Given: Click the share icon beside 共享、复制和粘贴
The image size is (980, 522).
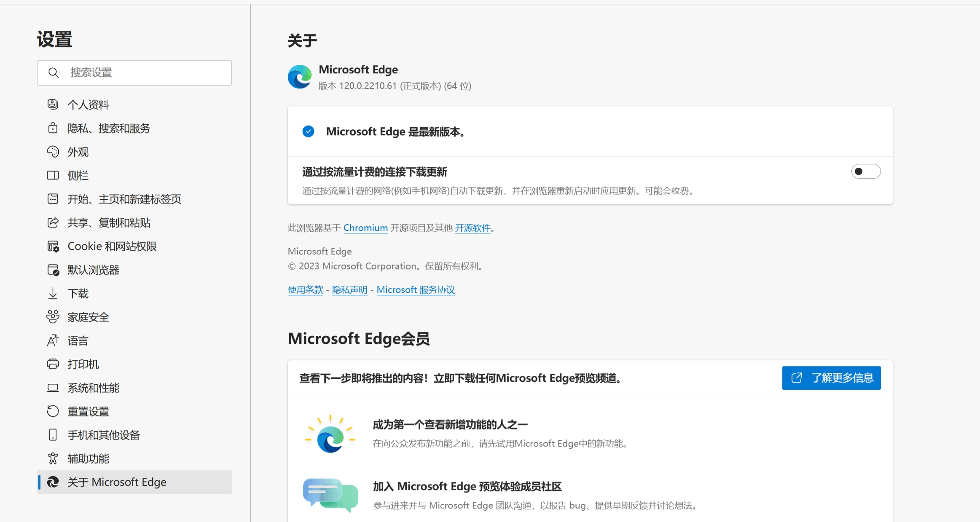Looking at the screenshot, I should pyautogui.click(x=53, y=222).
